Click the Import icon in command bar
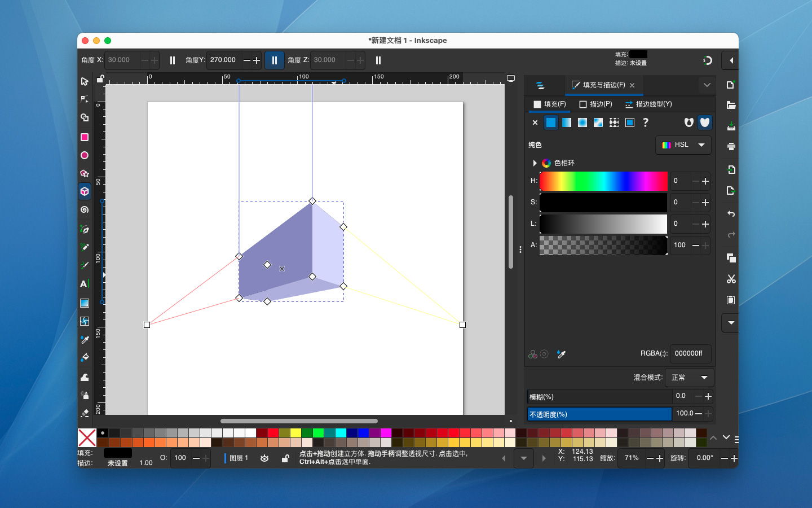Viewport: 812px width, 508px height. click(731, 169)
